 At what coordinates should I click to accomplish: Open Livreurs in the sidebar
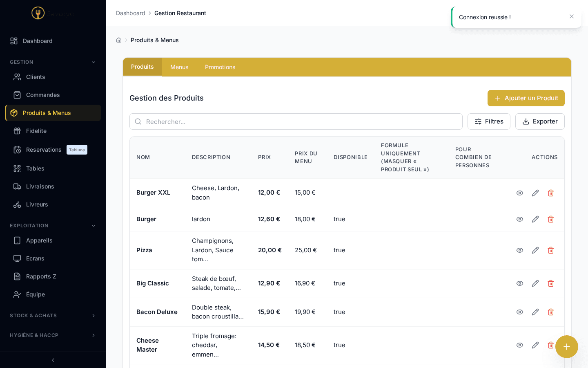53,204
